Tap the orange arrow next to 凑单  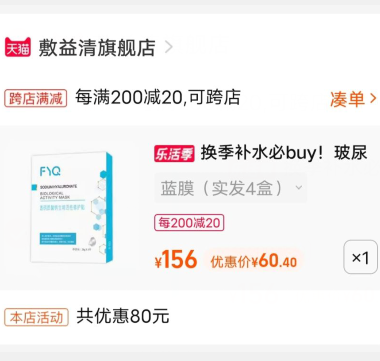(x=373, y=98)
